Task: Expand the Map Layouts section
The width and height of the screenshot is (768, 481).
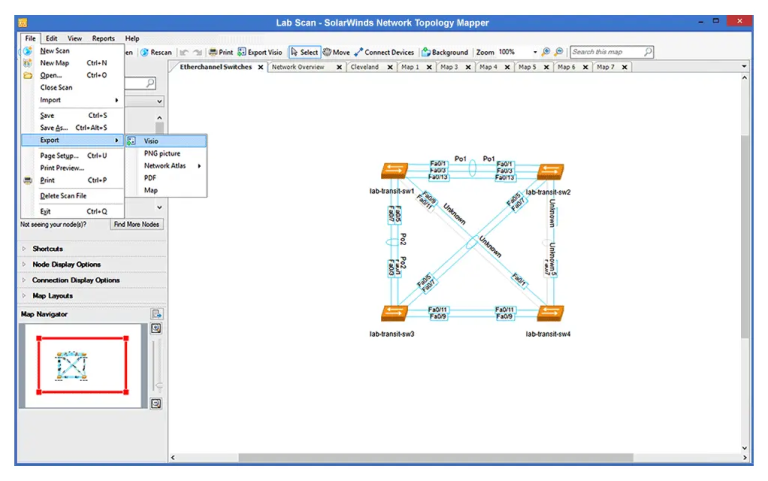Action: 24,296
